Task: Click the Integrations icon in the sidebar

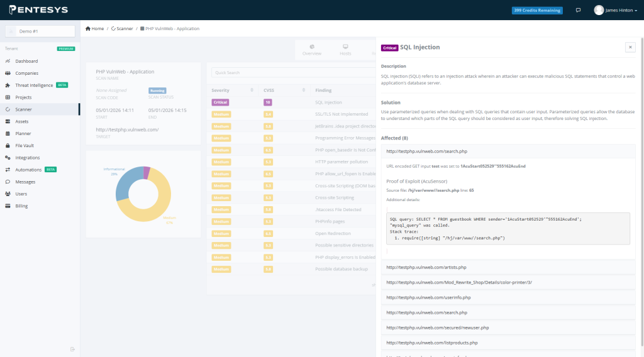Action: [8, 158]
